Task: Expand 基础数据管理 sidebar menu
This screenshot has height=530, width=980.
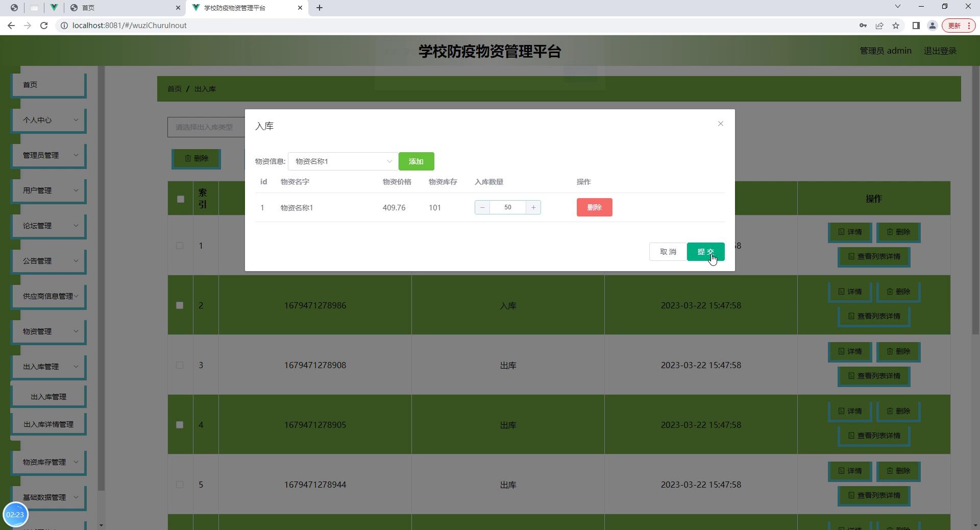Action: coord(48,497)
